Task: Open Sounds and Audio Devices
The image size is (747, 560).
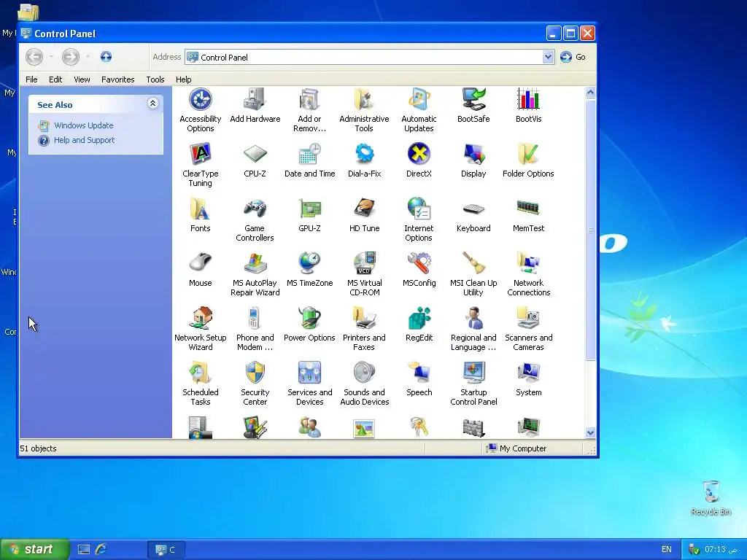Action: (365, 384)
